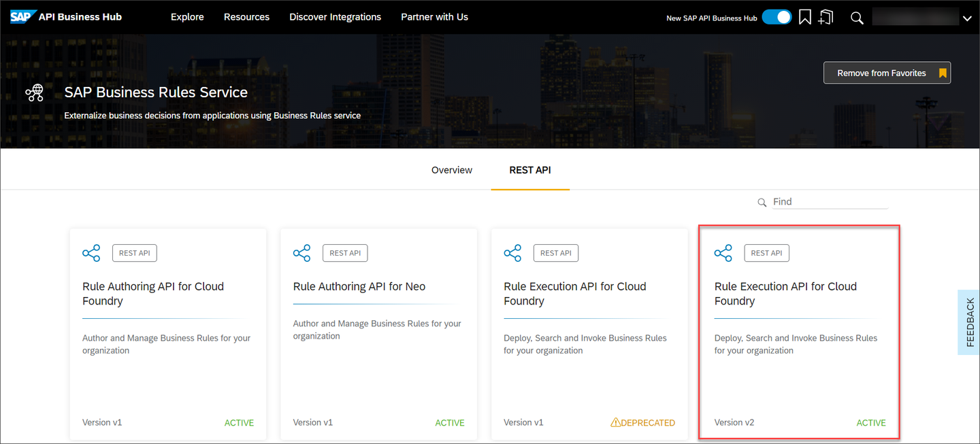Open the FEEDBACK side tab
Screen dimensions: 980x444
tap(969, 322)
